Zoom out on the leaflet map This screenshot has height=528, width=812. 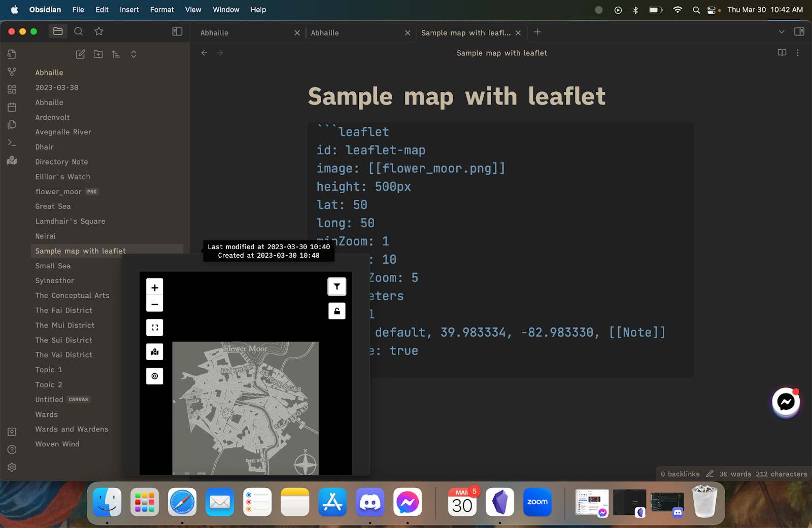coord(155,304)
